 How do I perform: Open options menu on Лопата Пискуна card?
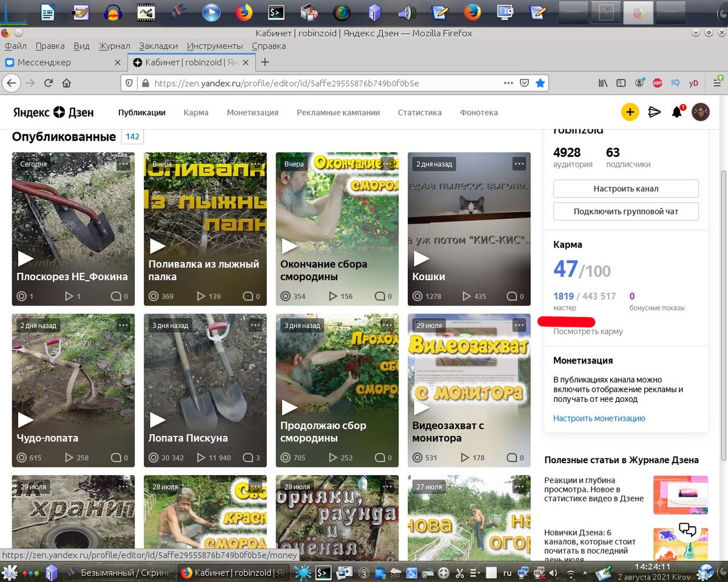tap(255, 325)
